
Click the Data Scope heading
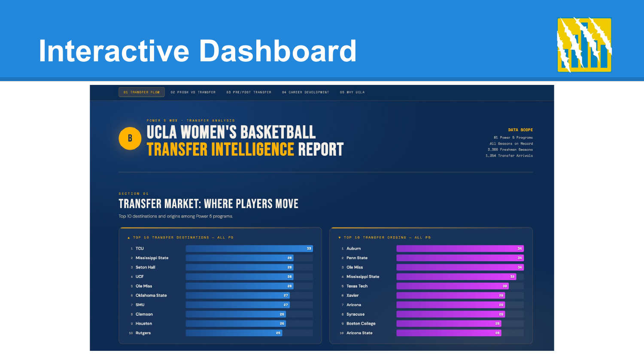point(520,130)
